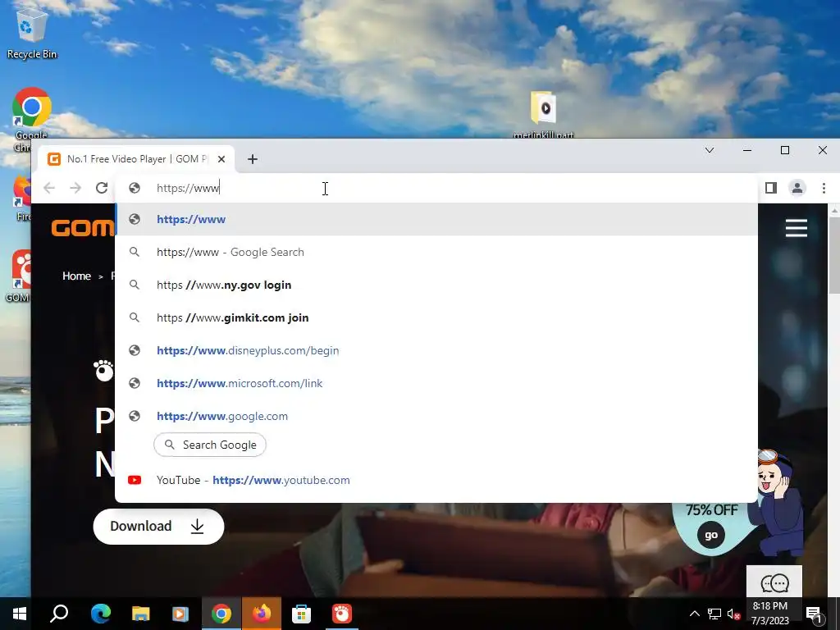Open Microsoft Store from taskbar
Viewport: 840px width, 630px height.
pos(302,614)
